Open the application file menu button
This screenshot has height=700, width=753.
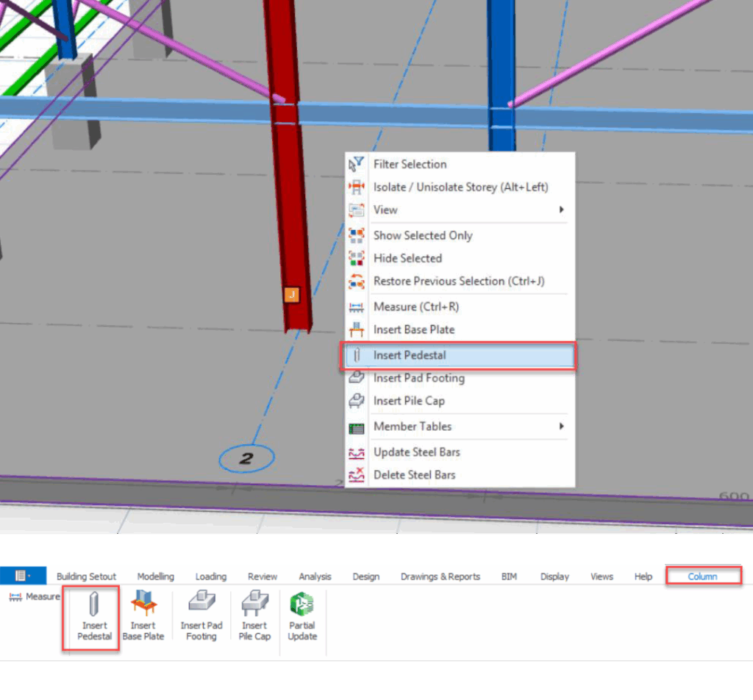23,576
